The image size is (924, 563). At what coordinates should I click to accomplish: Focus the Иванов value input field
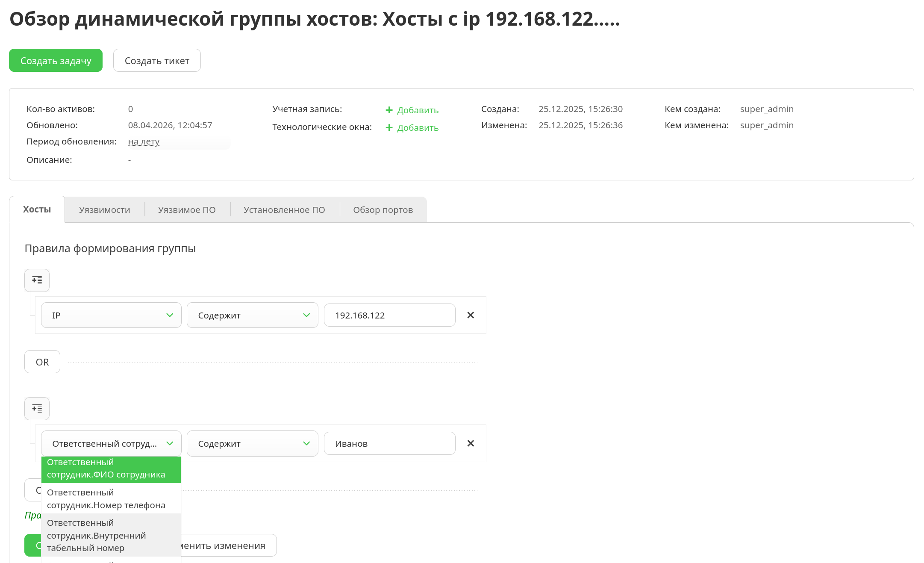click(389, 443)
